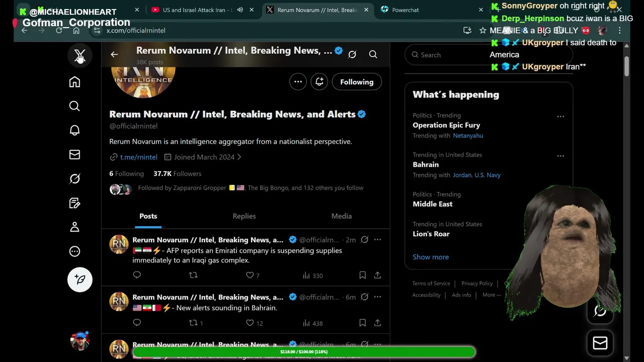644x362 pixels.
Task: Open Privacy Policy link
Action: pos(477,284)
